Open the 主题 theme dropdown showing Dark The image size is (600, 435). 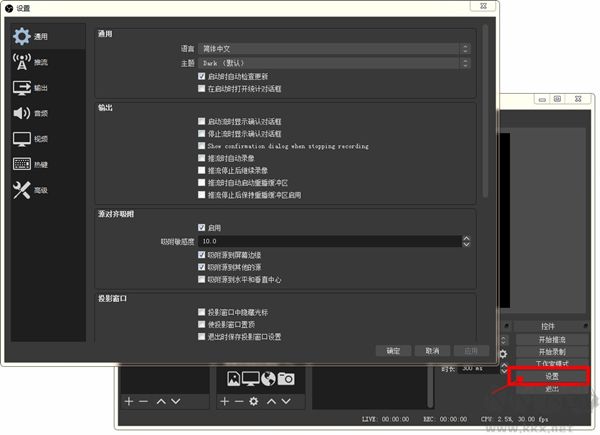pos(334,63)
